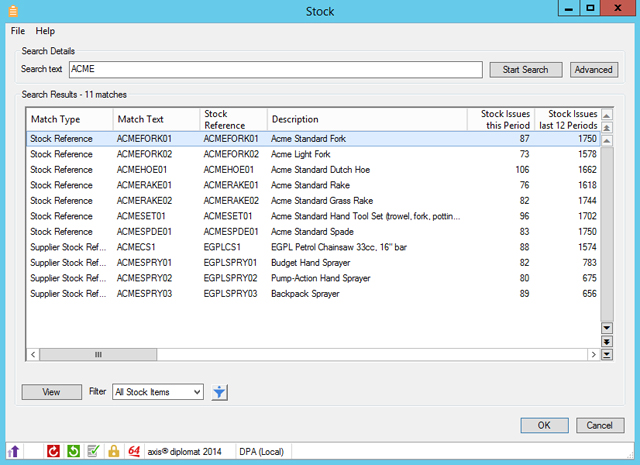The image size is (640, 465).
Task: Select the EGPL Petrol Chainsaw 33cc row
Action: click(x=313, y=247)
